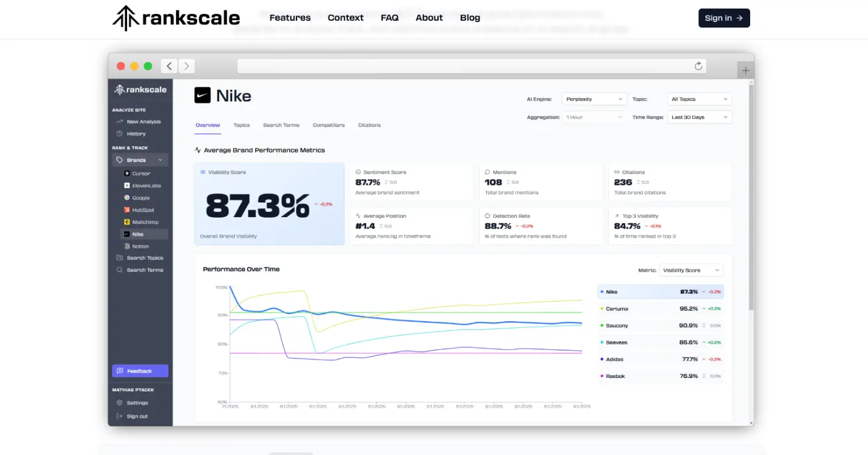This screenshot has height=455, width=868.
Task: Select the Mailchimp brand icon
Action: tap(127, 222)
